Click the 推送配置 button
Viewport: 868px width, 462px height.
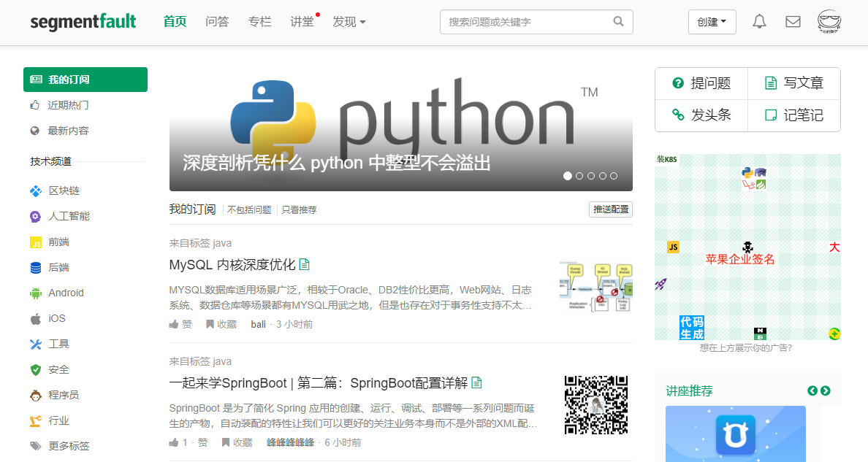coord(611,209)
